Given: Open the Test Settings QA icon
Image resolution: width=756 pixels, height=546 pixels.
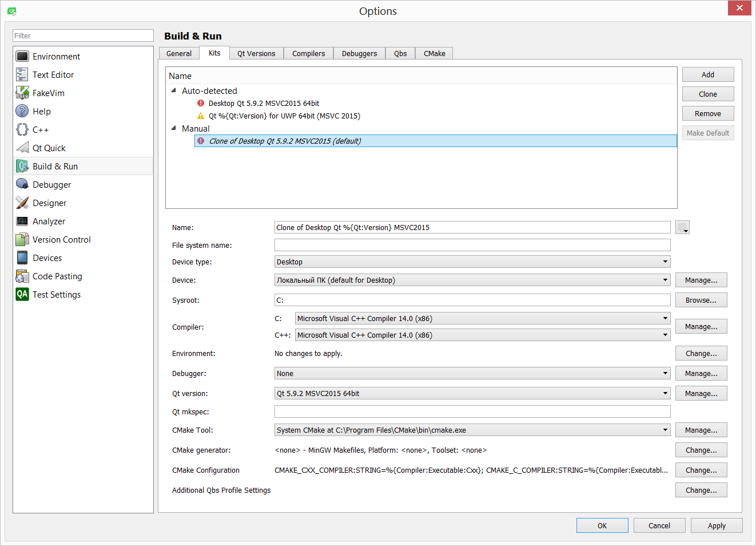Looking at the screenshot, I should [x=22, y=294].
